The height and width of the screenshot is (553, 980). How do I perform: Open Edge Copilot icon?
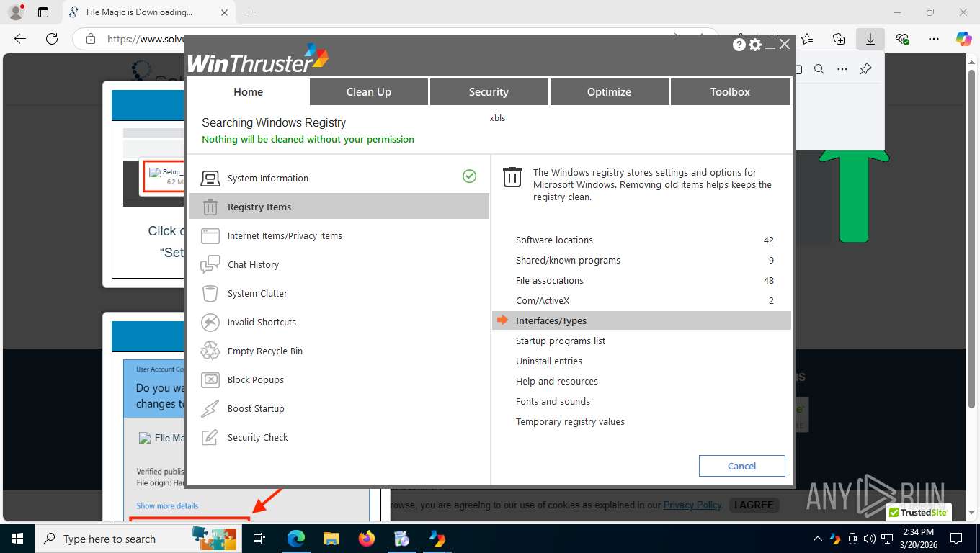[x=963, y=39]
